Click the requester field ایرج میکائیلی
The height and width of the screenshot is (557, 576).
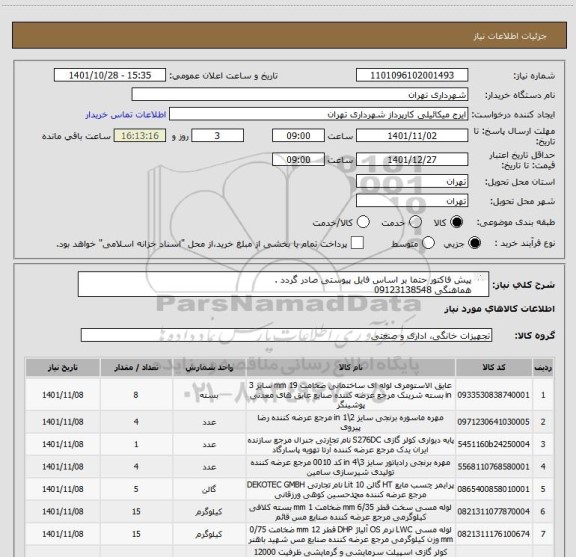pos(318,114)
